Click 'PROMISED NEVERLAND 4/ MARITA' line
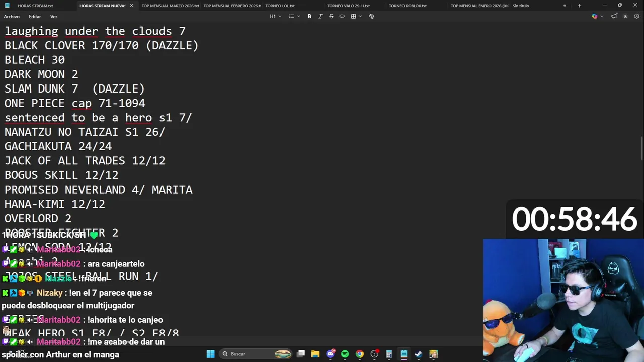This screenshot has height=362, width=644. pos(99,190)
